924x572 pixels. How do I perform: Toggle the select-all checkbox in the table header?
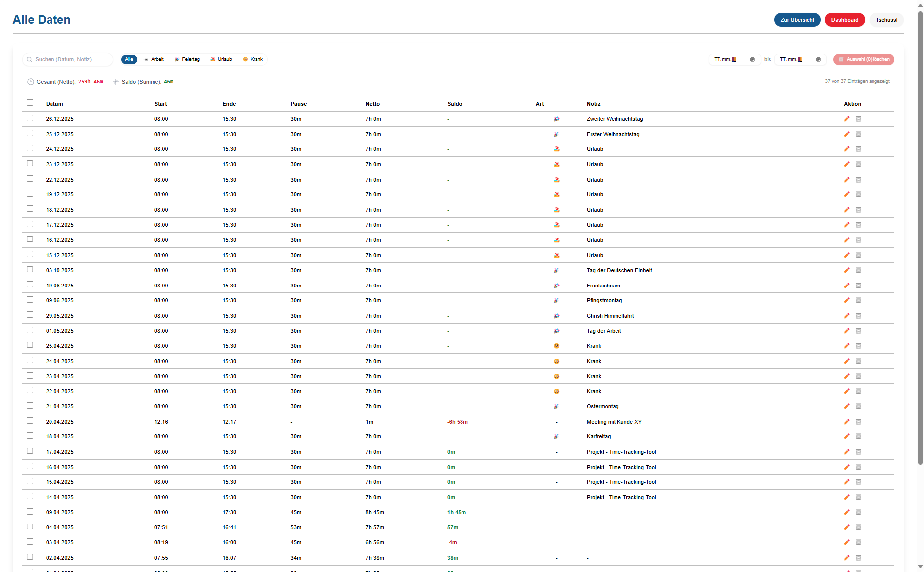pyautogui.click(x=30, y=103)
